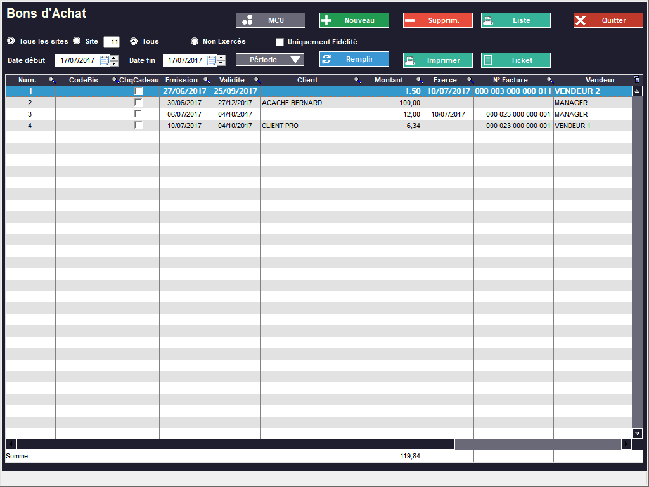Sort the table by Montant column header
The height and width of the screenshot is (487, 649).
click(388, 80)
